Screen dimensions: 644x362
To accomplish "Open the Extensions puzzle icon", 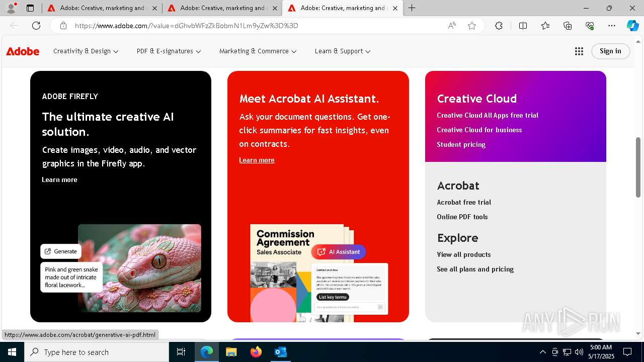I will [499, 26].
